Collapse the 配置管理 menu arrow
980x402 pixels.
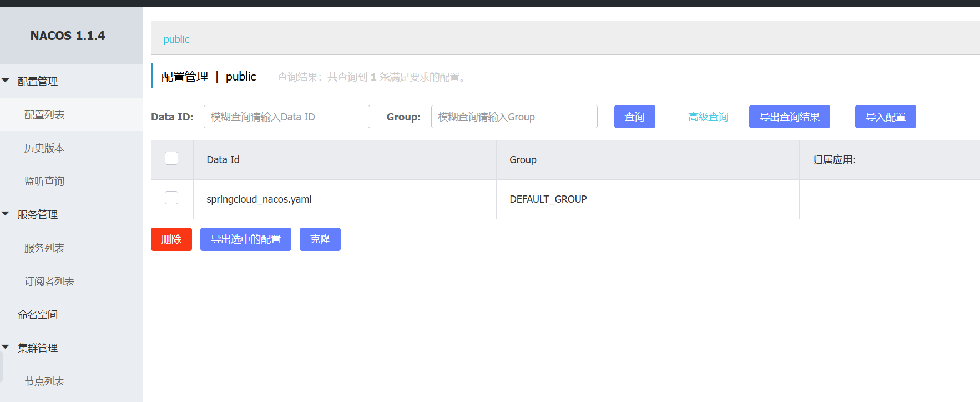(6, 81)
